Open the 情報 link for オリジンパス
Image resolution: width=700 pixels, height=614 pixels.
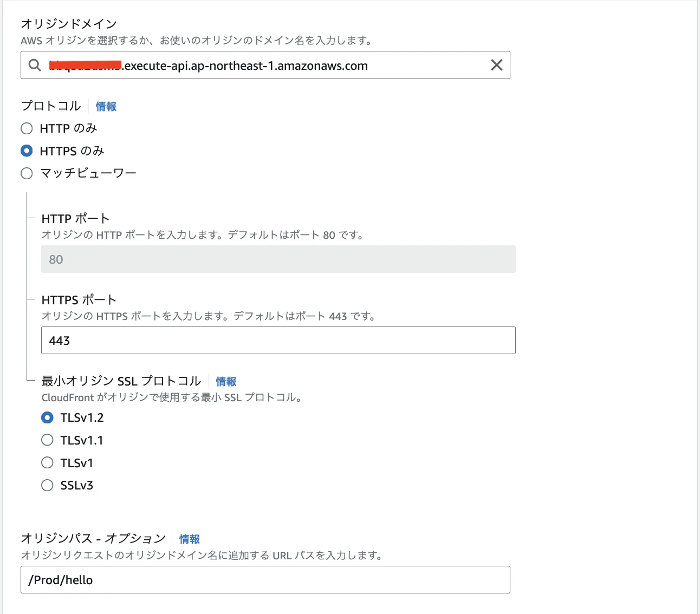pos(189,539)
